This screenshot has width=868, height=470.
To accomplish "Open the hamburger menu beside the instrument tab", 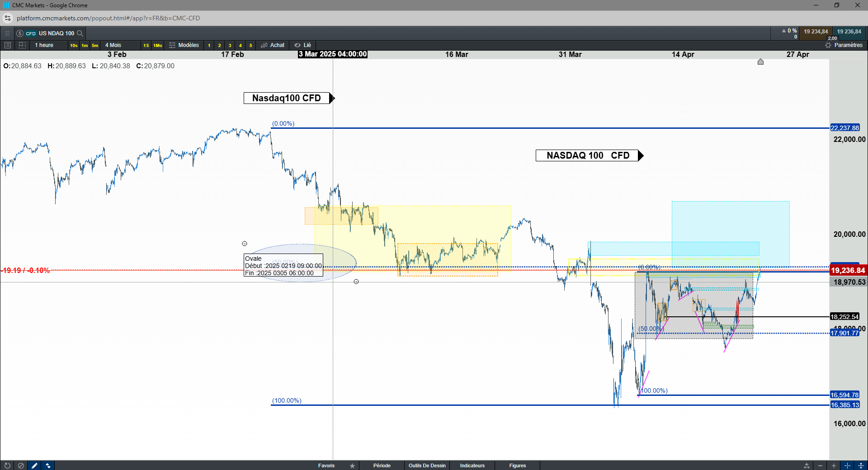I will (7, 33).
